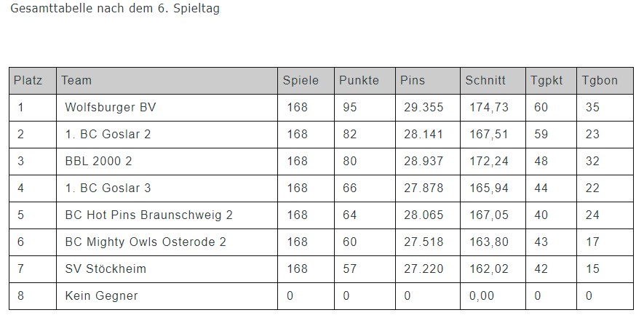
Task: Click the "Gesamttabelle nach dem 6. Spieltag" heading
Action: click(115, 9)
